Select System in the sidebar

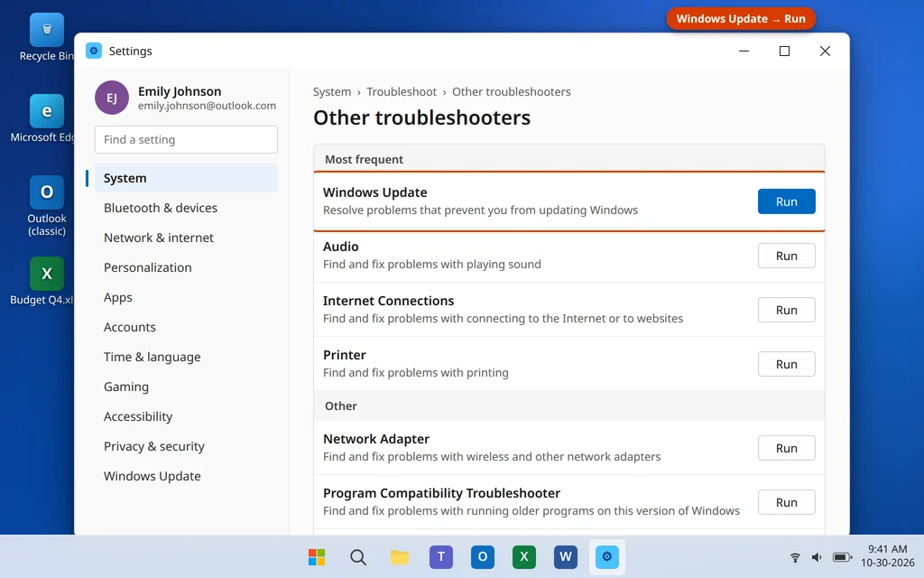(186, 178)
